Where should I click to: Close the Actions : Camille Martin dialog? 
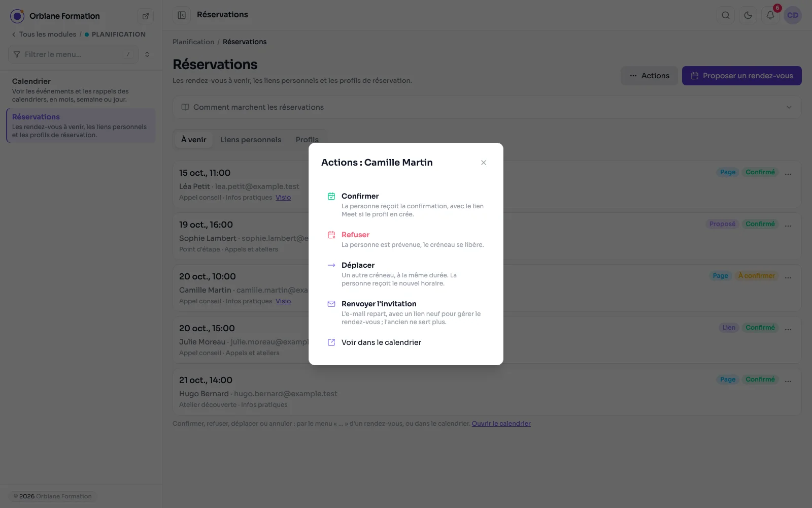(x=484, y=163)
